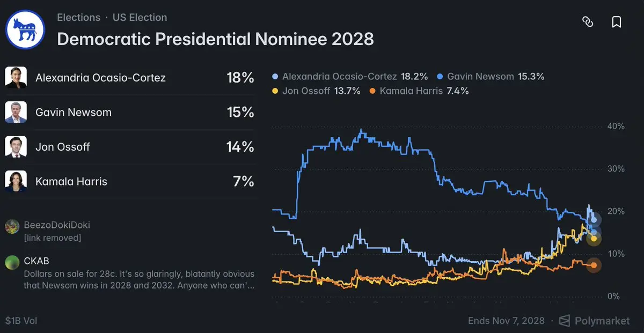Click the orange Kamala Harris chart endpoint dot
This screenshot has width=644, height=333.
coord(594,265)
